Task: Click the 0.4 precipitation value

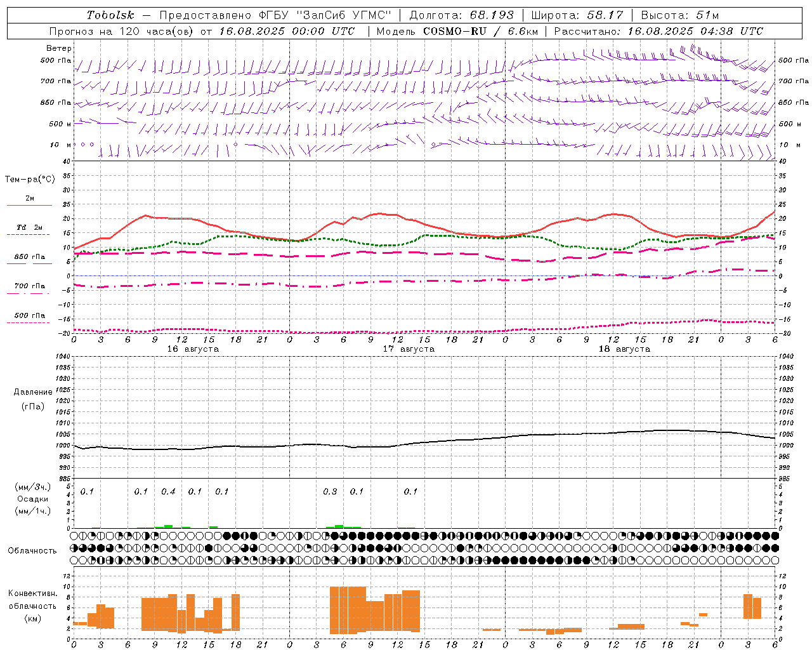Action: [168, 491]
